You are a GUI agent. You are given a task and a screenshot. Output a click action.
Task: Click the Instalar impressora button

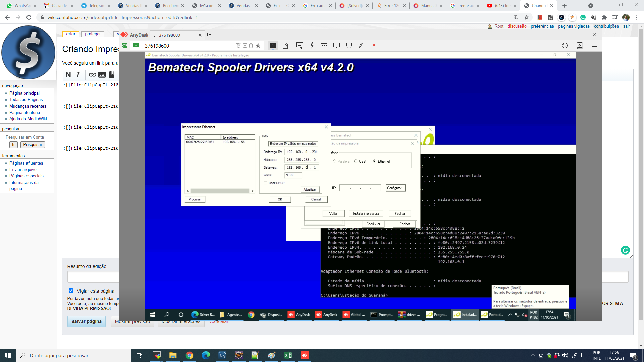click(x=366, y=214)
